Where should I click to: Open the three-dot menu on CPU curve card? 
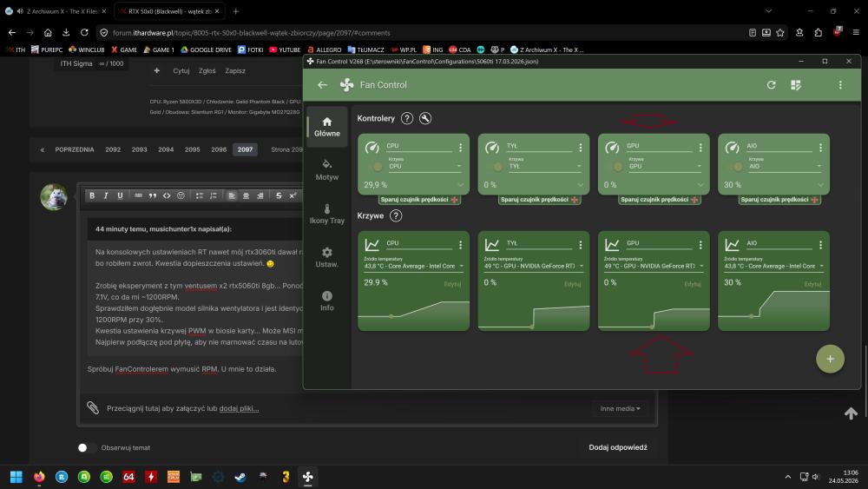[461, 245]
